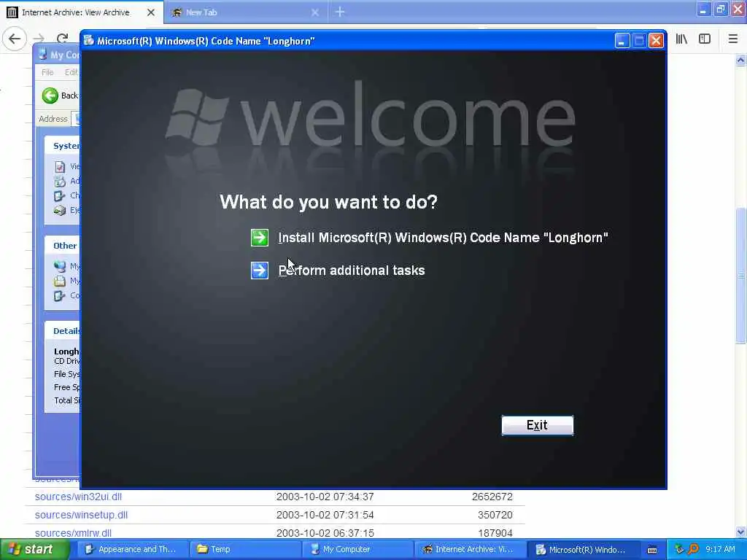The height and width of the screenshot is (560, 747).
Task: Click Microsoft(R) Windows taskbar item
Action: click(583, 550)
